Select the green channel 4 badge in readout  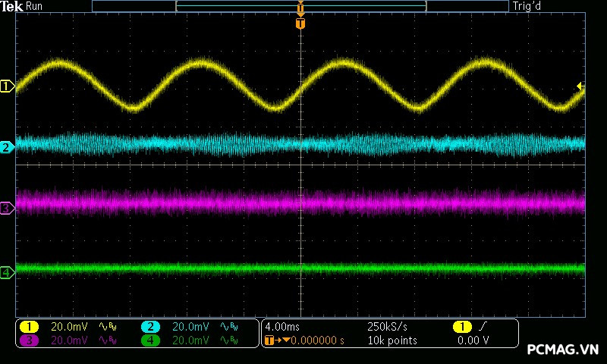(x=151, y=340)
